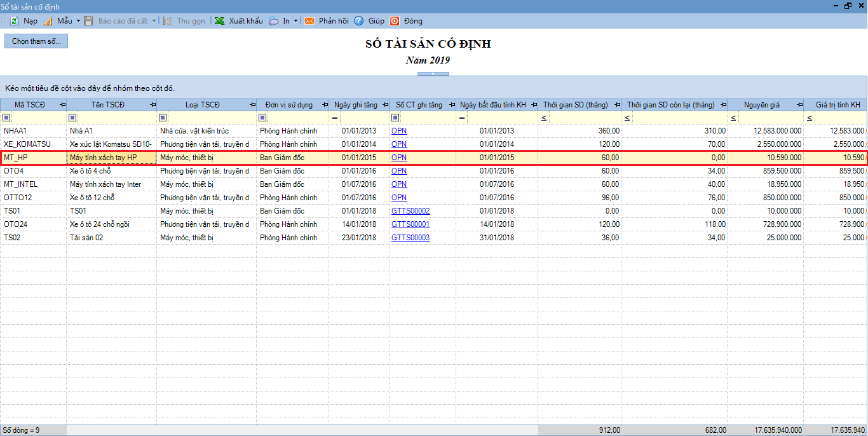Click the Mã TSCĐ filter input

39,118
